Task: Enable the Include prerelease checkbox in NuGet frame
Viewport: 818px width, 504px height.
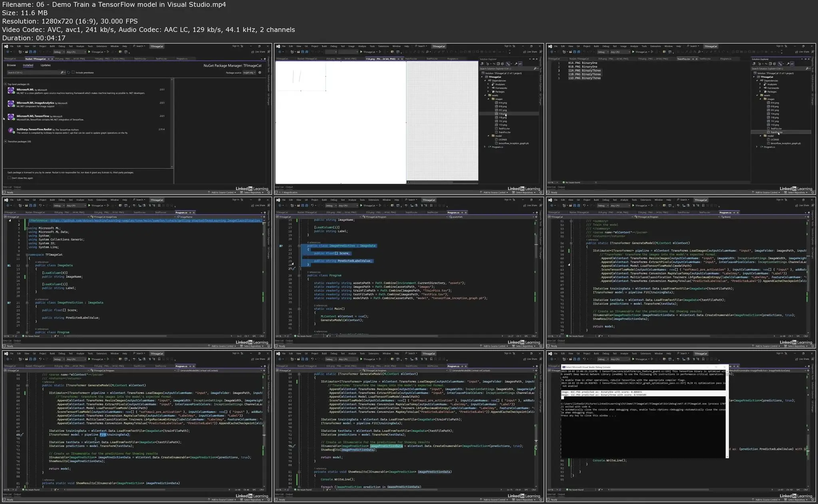Action: pyautogui.click(x=73, y=73)
